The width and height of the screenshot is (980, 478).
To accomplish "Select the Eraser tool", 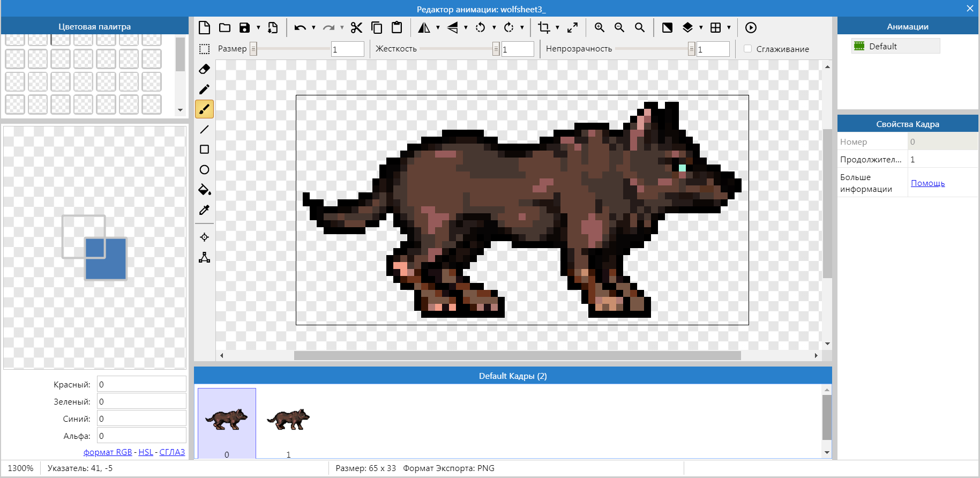I will click(204, 69).
